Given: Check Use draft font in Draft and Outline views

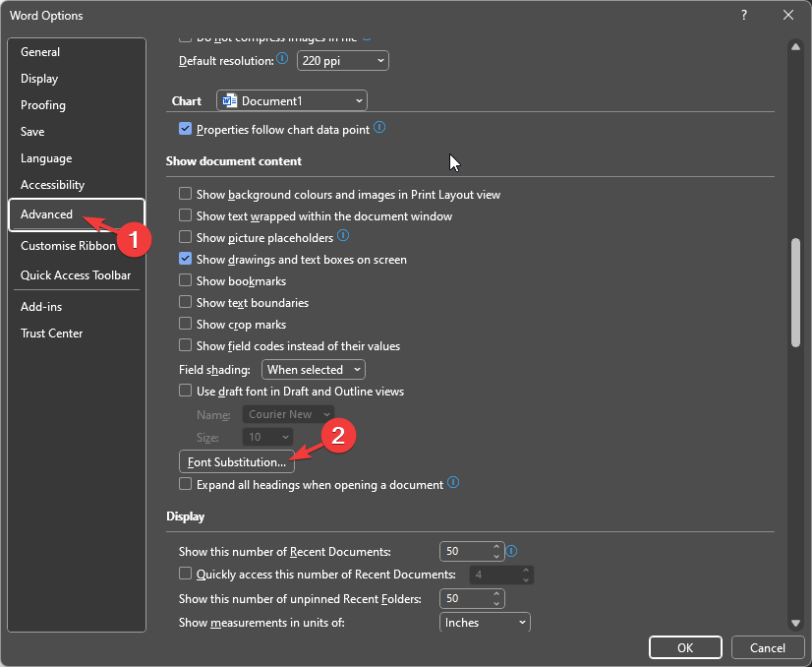Looking at the screenshot, I should coord(186,391).
